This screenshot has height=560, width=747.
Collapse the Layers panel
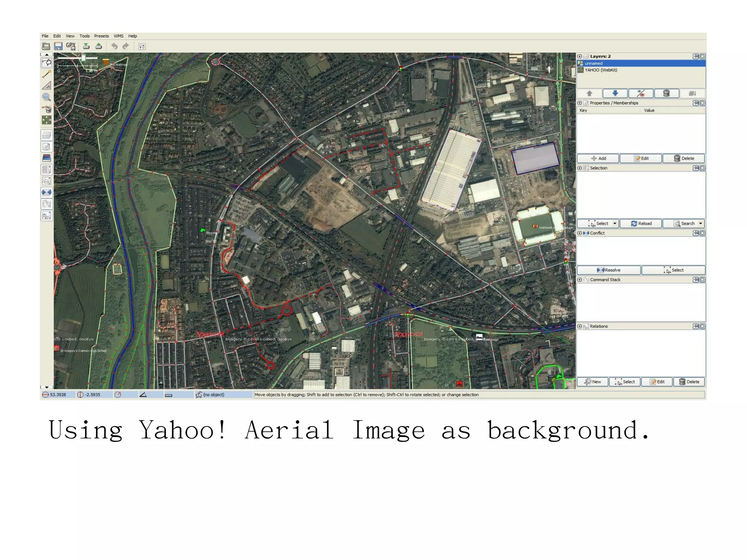pyautogui.click(x=580, y=57)
